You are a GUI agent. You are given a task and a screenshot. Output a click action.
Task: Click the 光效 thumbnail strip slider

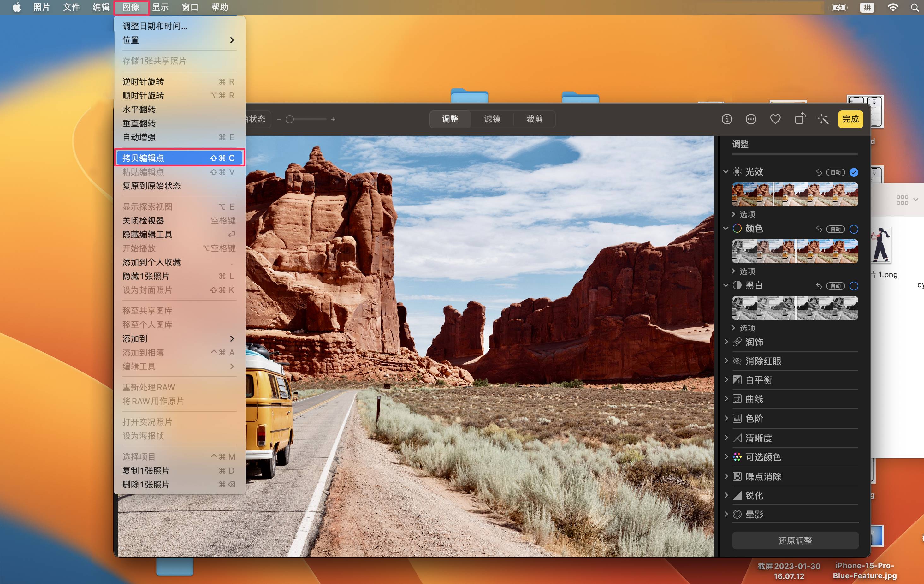click(795, 194)
